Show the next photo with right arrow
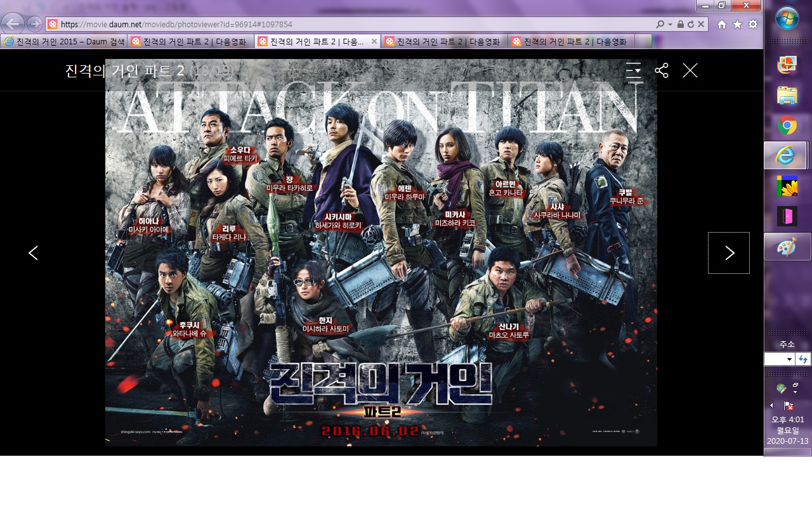 [729, 253]
